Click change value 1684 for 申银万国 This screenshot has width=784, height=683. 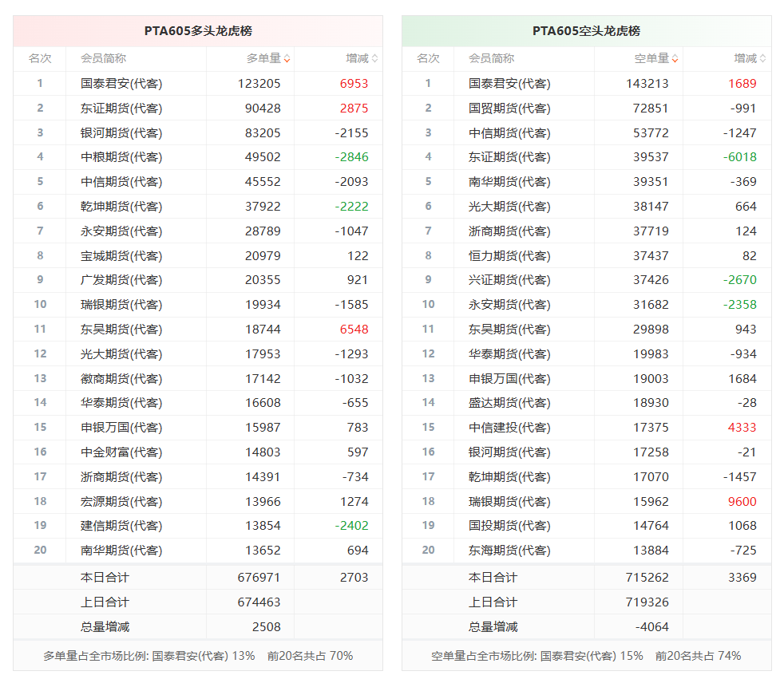click(742, 379)
